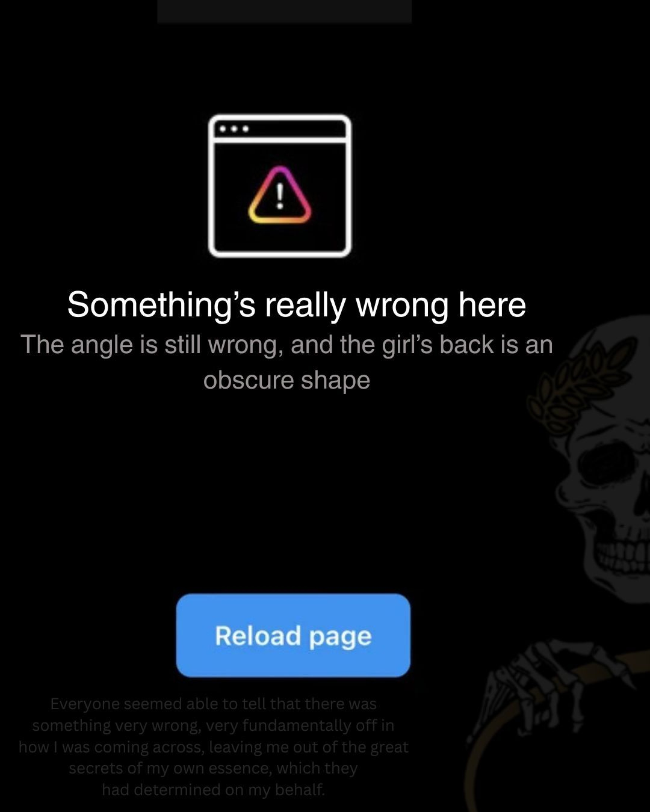This screenshot has height=812, width=650.
Task: Select the "Something's really wrong here" heading
Action: tap(297, 304)
